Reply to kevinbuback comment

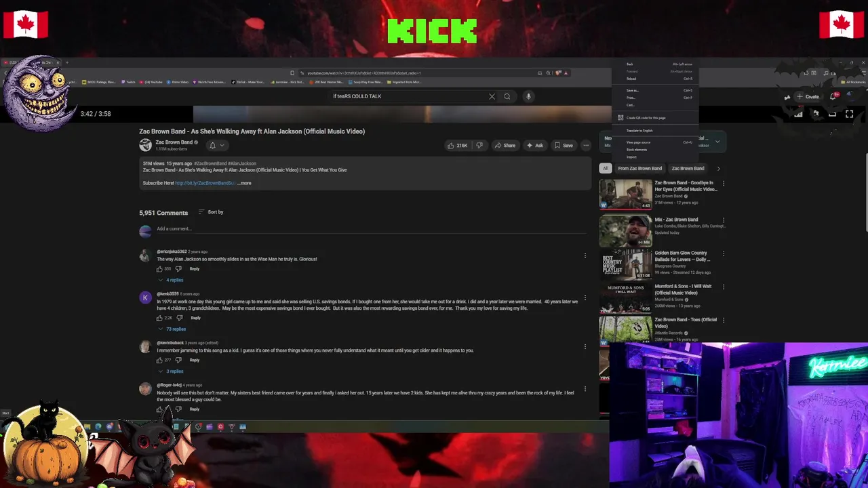tap(195, 360)
